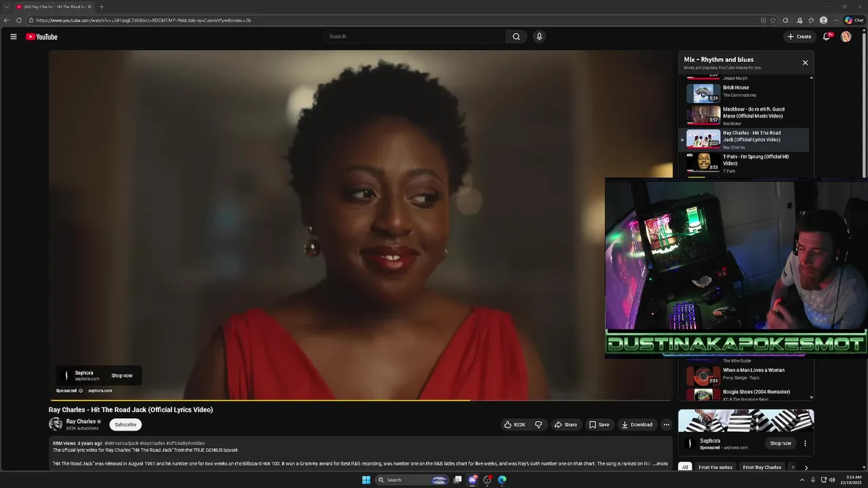Open the browser profile icon

click(823, 20)
